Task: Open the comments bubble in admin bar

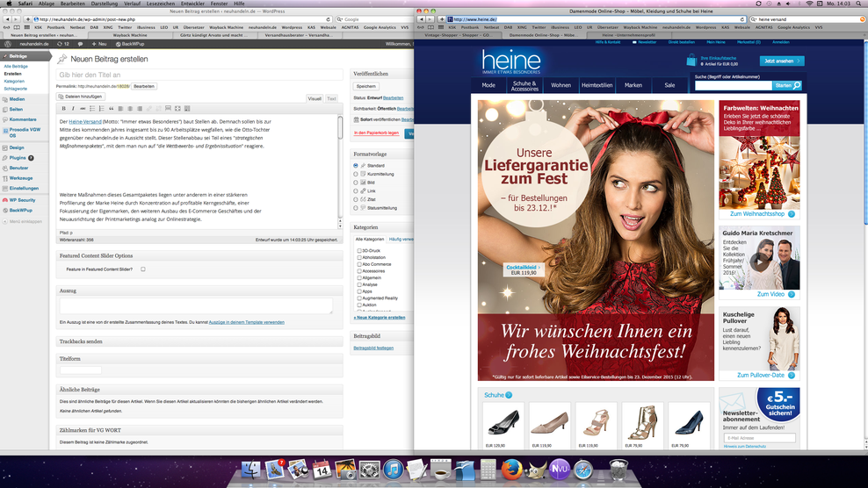Action: (x=80, y=44)
